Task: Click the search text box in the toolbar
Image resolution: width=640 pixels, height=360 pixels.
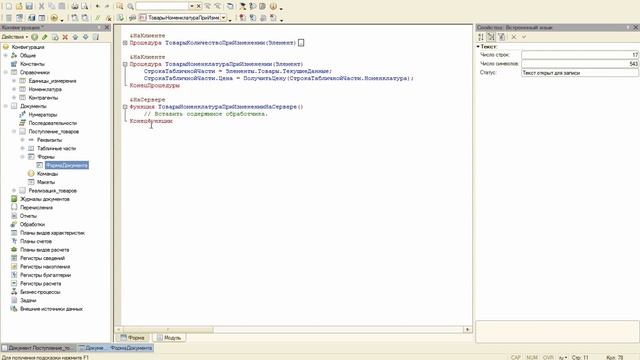Action: [x=162, y=6]
